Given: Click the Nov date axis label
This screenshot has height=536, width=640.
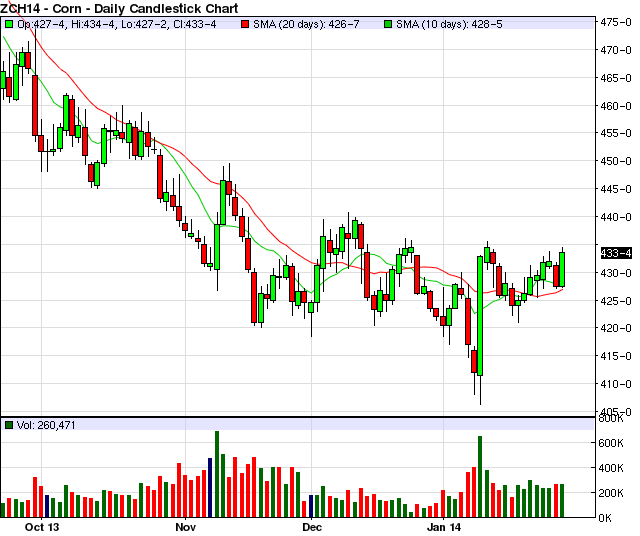Looking at the screenshot, I should coord(186,527).
